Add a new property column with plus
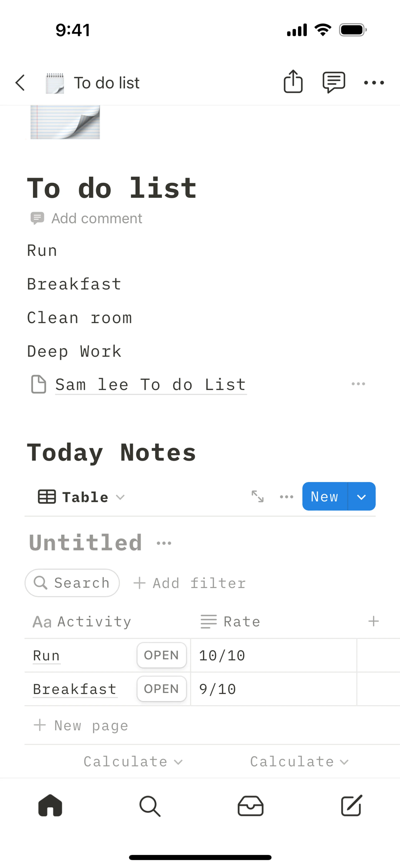Image resolution: width=400 pixels, height=868 pixels. (373, 621)
